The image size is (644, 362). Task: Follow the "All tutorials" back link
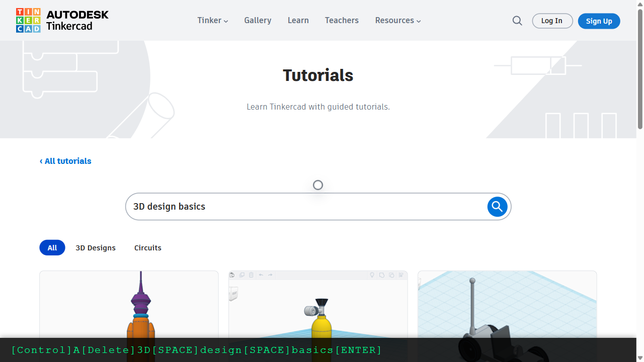(x=65, y=161)
